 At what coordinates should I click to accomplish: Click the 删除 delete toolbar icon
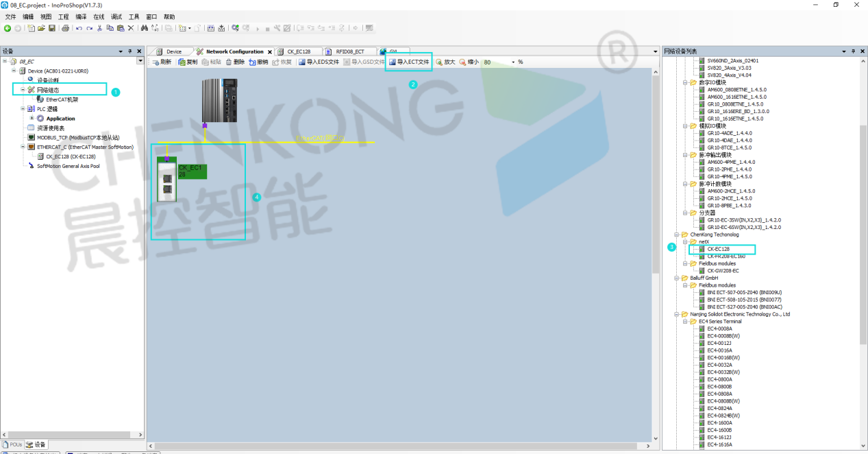(x=234, y=62)
